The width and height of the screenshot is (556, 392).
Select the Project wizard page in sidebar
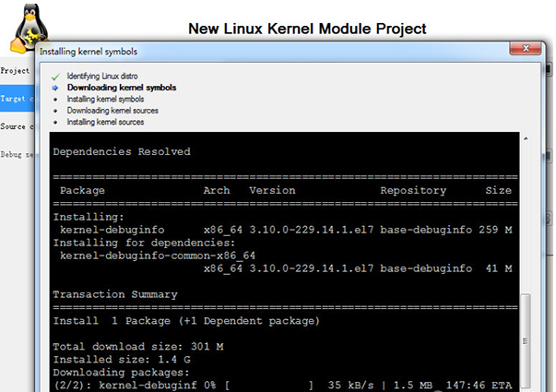coord(16,70)
